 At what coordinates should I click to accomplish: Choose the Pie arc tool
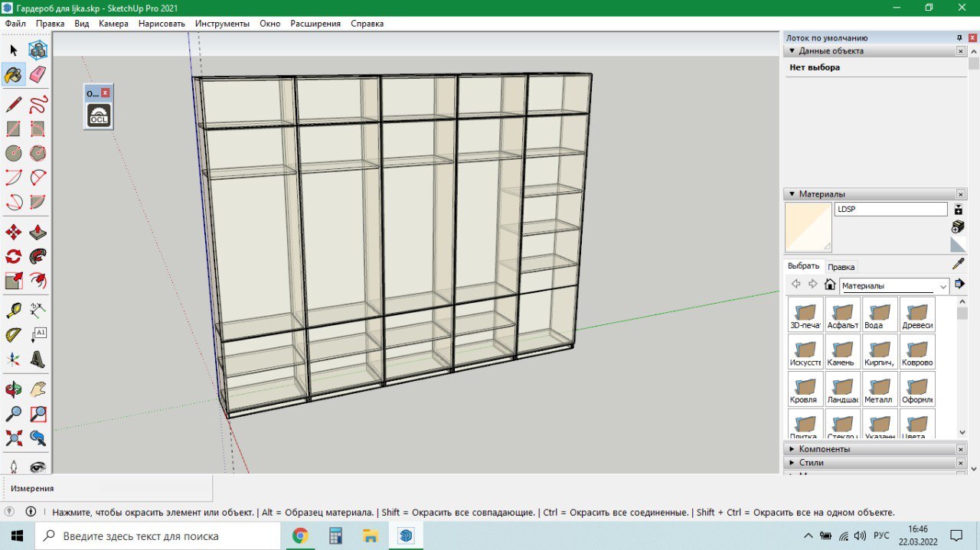(38, 202)
